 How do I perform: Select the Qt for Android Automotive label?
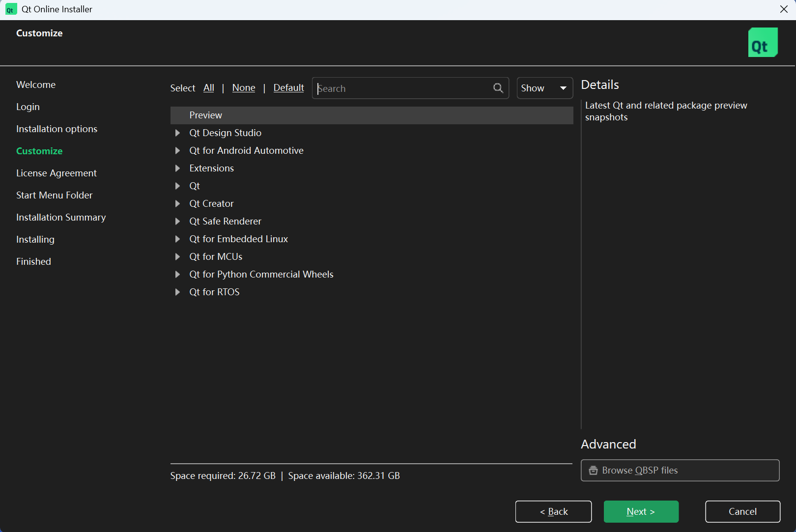[247, 151]
